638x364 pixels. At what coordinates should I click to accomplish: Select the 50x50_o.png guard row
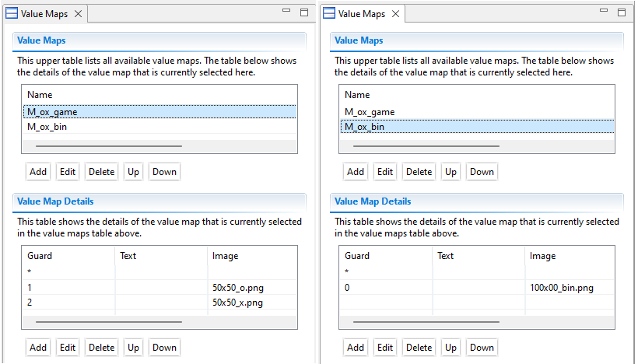[x=160, y=288]
